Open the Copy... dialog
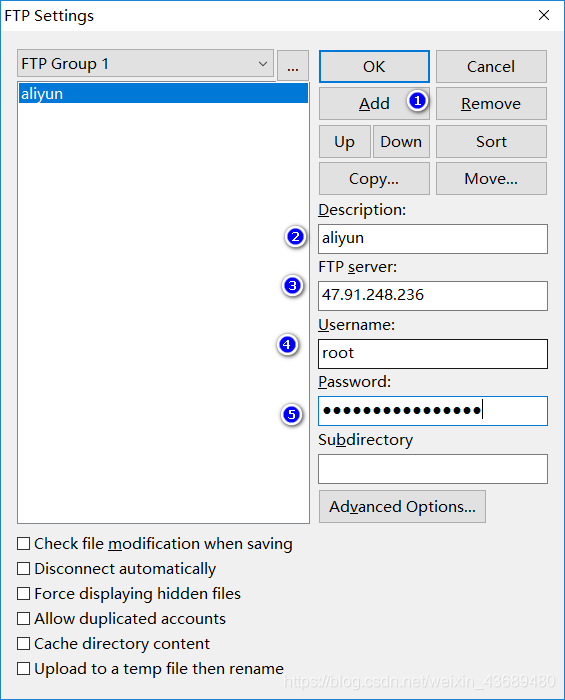This screenshot has height=700, width=565. coord(374,179)
